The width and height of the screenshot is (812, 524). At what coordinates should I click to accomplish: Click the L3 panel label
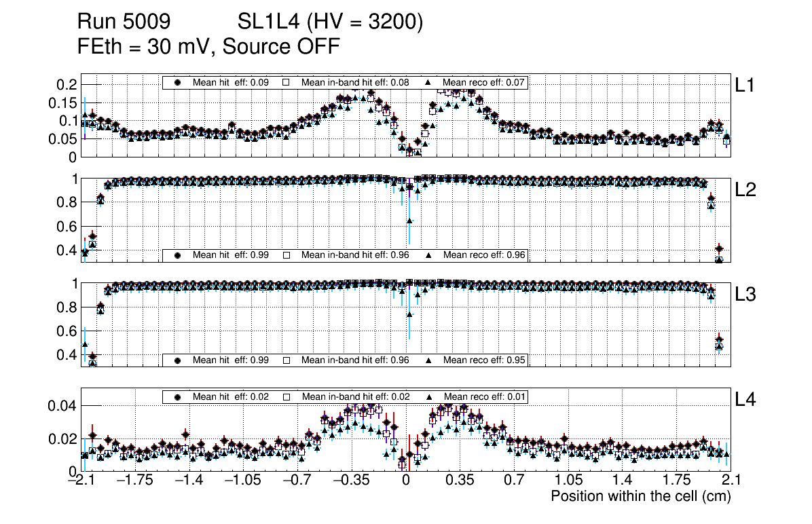745,295
